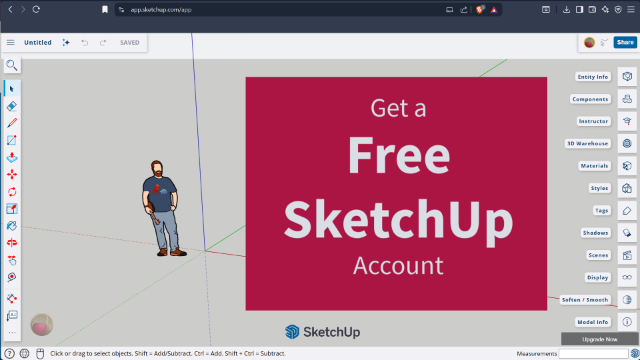Choose the Eraser tool
The image size is (640, 360).
tap(12, 106)
